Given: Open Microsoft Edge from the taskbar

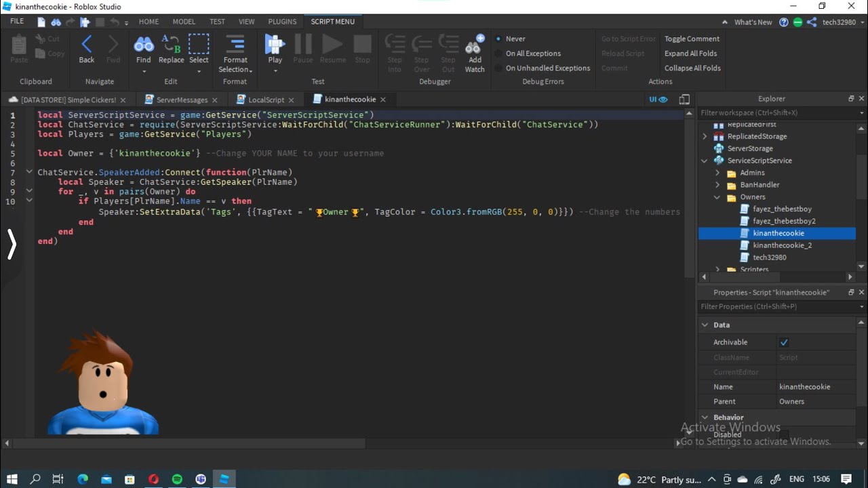Looking at the screenshot, I should pos(83,479).
